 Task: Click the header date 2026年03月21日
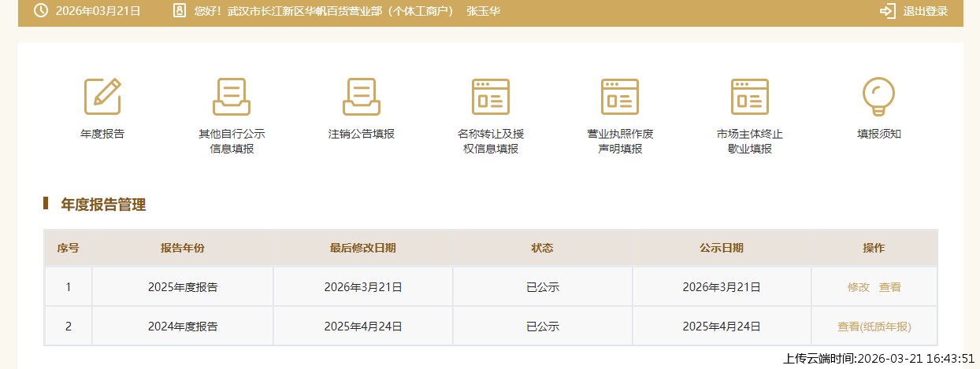[98, 11]
